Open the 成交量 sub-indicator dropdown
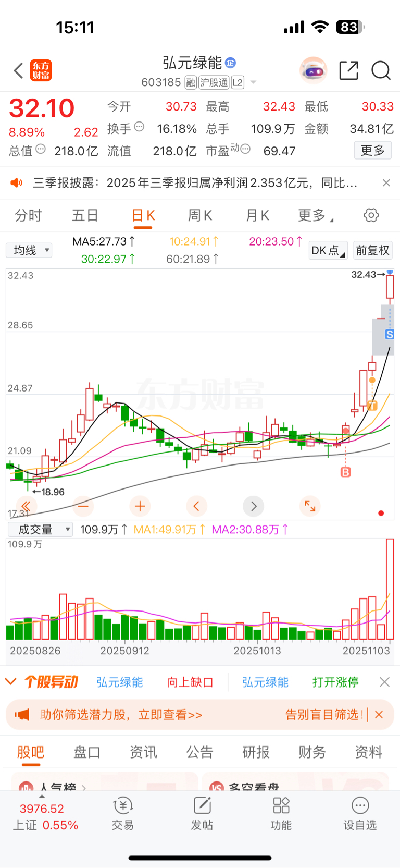The width and height of the screenshot is (400, 868). (40, 530)
